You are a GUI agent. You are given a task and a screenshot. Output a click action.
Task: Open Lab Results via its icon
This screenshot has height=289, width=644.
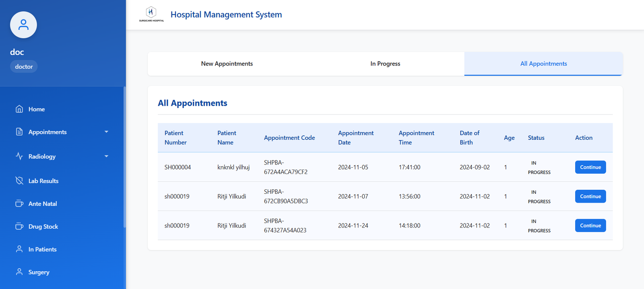(19, 181)
